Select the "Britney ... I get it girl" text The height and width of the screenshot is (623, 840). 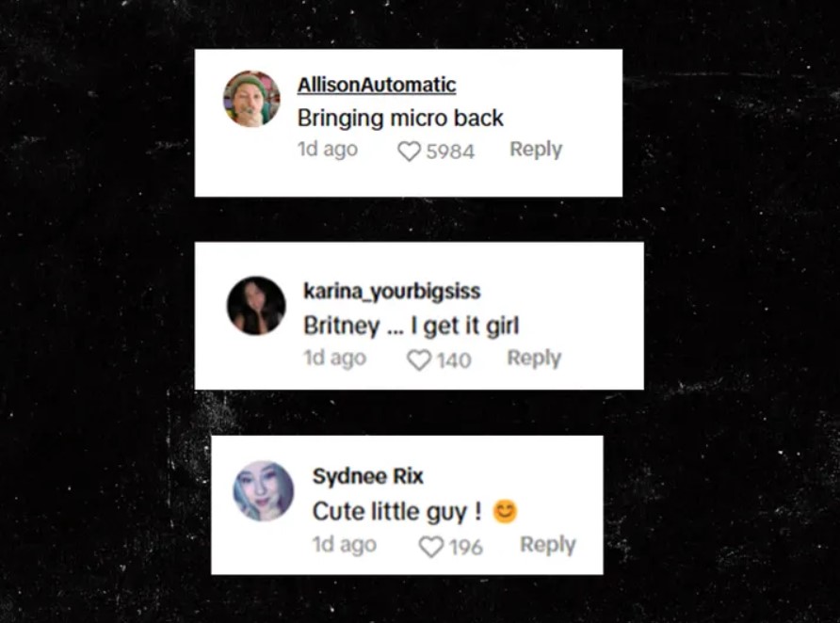coord(412,326)
